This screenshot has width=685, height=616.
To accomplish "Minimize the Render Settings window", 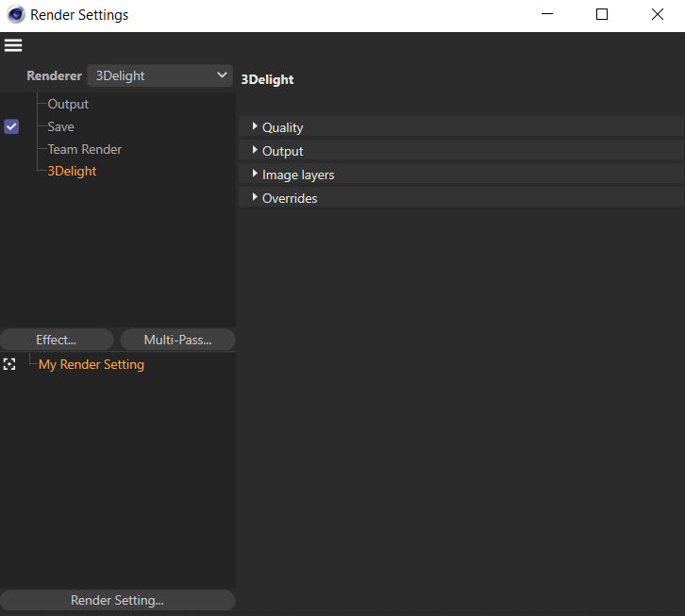I will coord(546,15).
